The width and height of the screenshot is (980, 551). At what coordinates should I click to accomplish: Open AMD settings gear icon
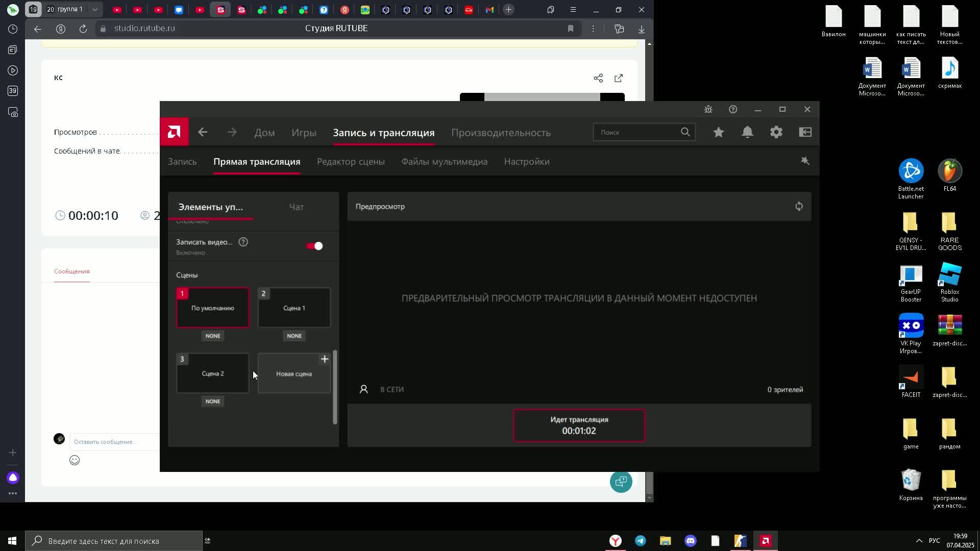tap(776, 132)
